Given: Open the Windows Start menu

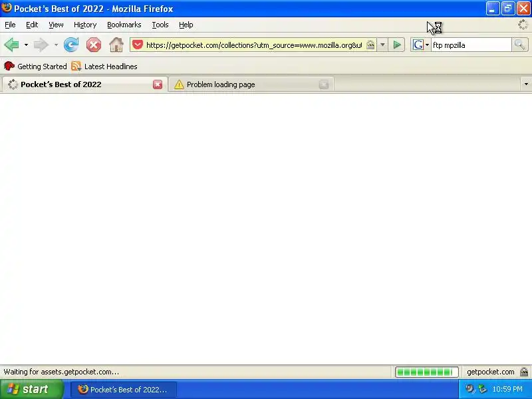Looking at the screenshot, I should coord(31,389).
